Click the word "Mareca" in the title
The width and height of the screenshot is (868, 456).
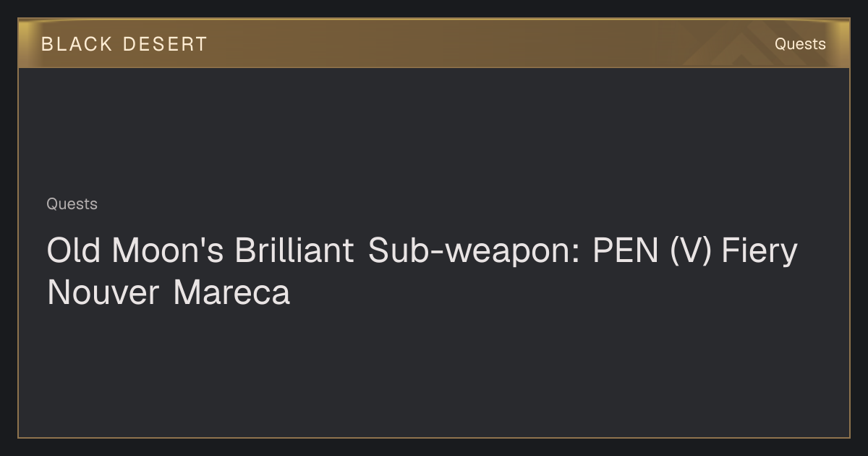[x=231, y=293]
